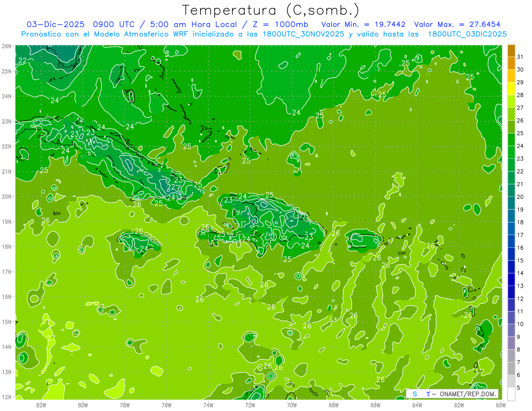
Task: Click the 82W longitude axis label
Action: coord(41,405)
